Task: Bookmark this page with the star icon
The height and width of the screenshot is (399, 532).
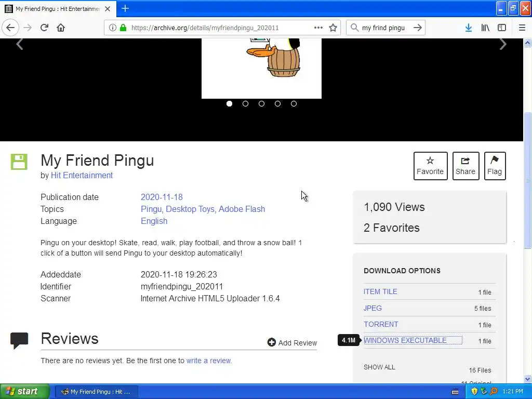Action: tap(333, 28)
